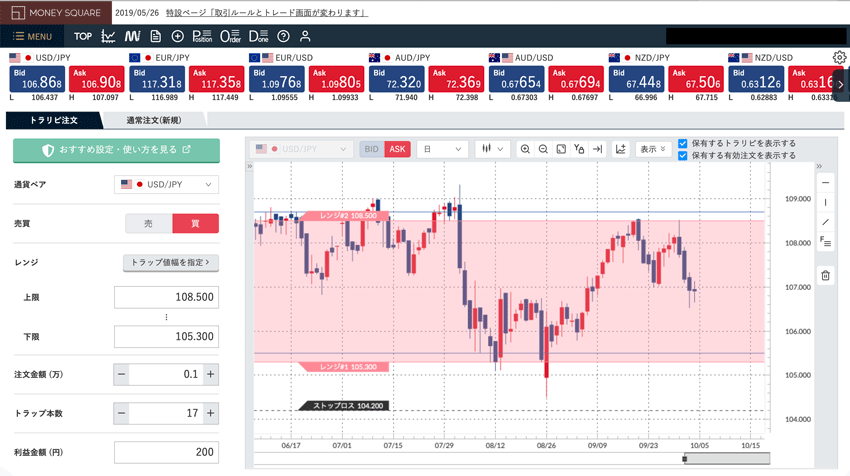Click おすすめ設定・使い方を見る button

click(x=116, y=150)
